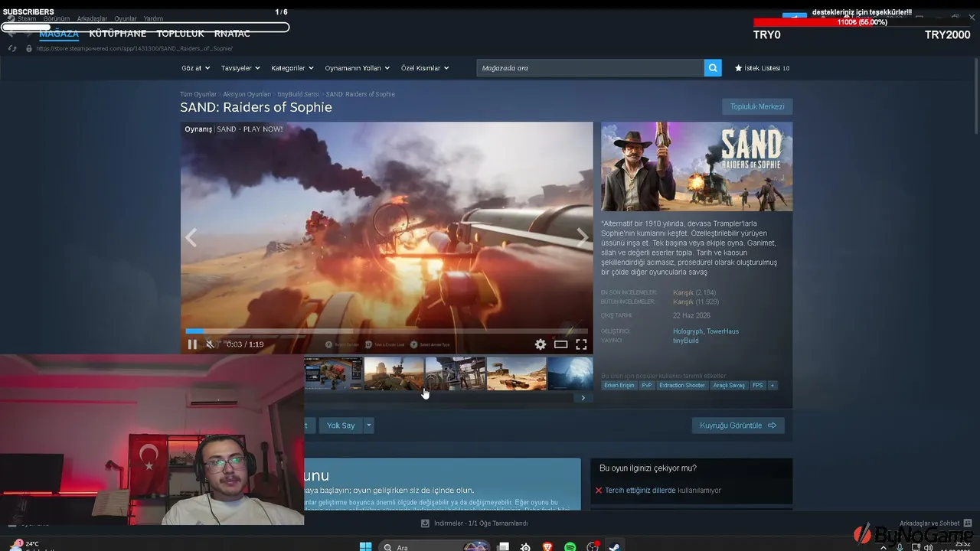
Task: Show next media with right arrow
Action: [583, 238]
